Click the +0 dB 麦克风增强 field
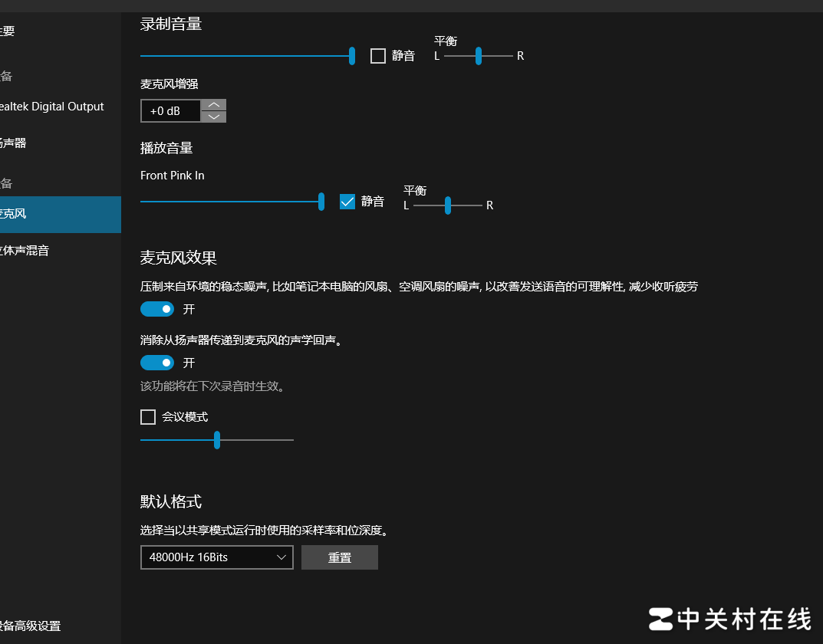 [170, 111]
